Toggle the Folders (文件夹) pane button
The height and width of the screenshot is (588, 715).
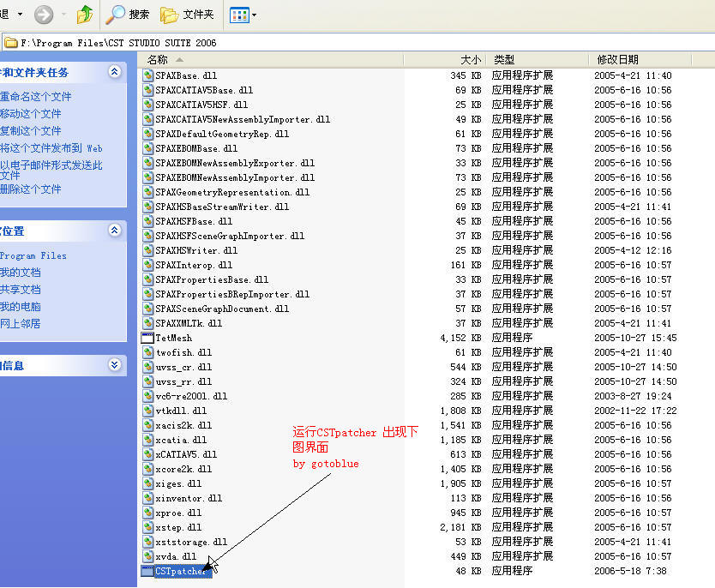(188, 15)
